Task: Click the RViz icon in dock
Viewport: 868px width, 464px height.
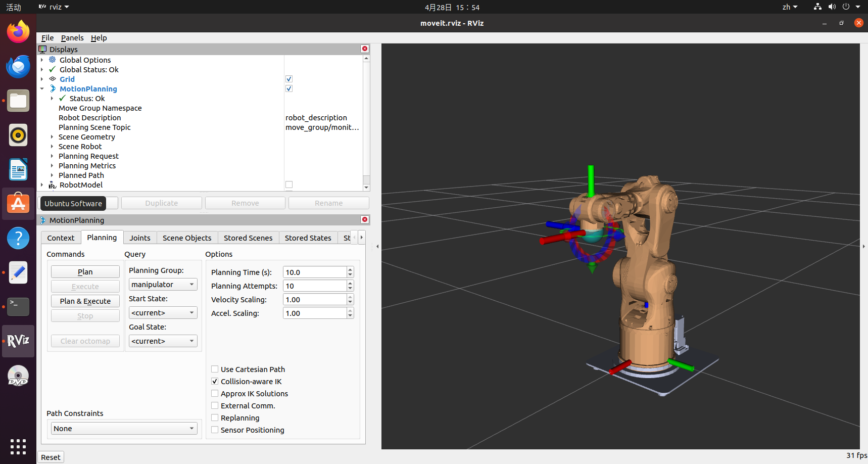Action: 18,341
